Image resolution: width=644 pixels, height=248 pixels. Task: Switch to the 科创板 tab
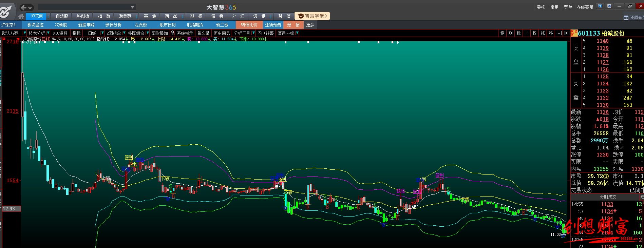(83, 16)
